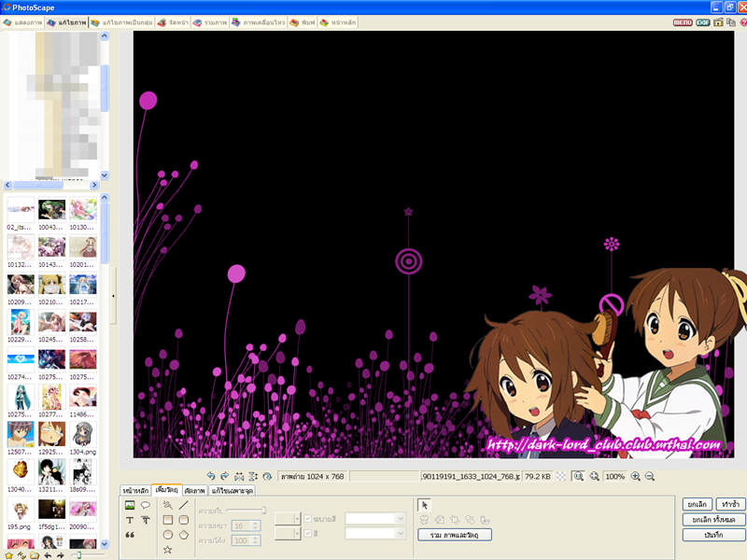Click thickness stepper field showing 16
Viewport: 747px width, 560px height.
[246, 525]
